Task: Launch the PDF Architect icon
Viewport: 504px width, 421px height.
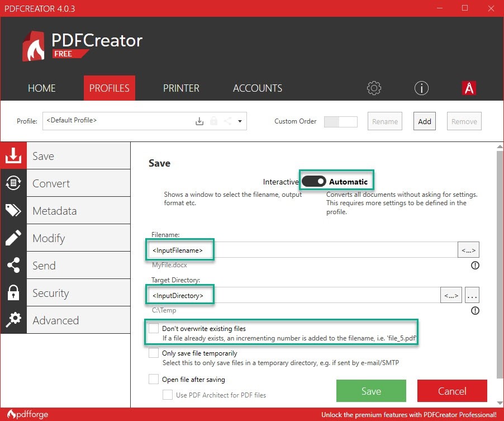Action: (469, 88)
